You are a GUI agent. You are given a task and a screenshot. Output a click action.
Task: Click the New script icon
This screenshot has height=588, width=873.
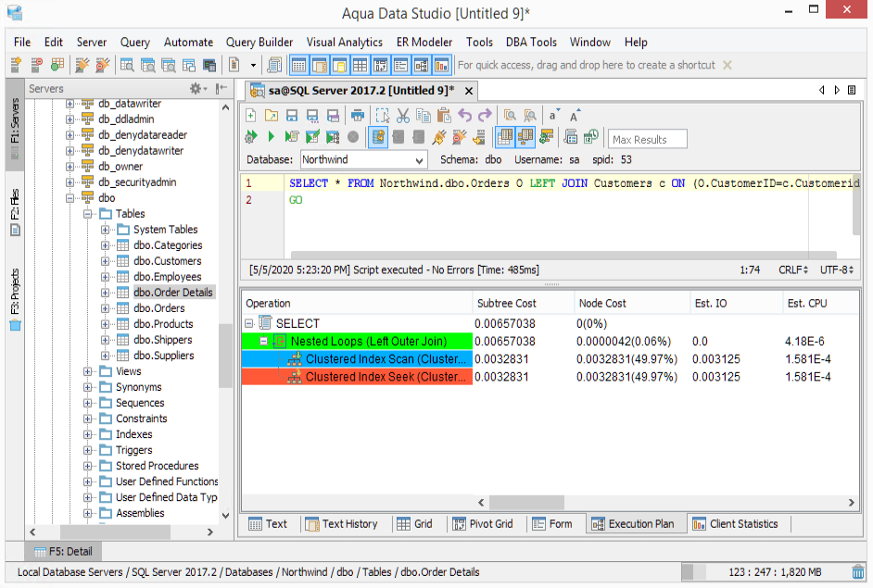[250, 116]
